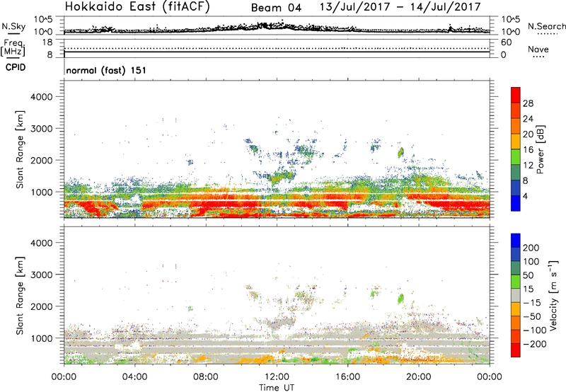Click the "N.Sky" legend label
566x392 pixels.
13,26
